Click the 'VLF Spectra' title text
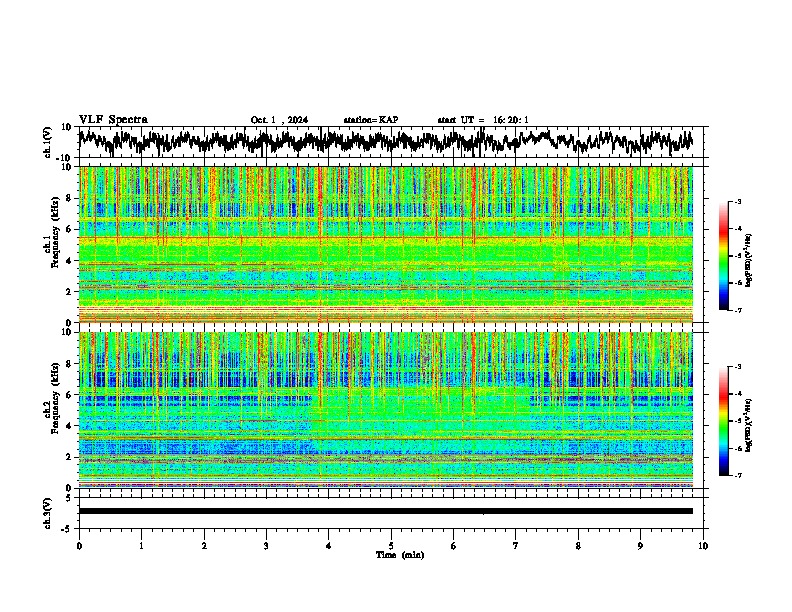This screenshot has width=792, height=612. click(113, 120)
